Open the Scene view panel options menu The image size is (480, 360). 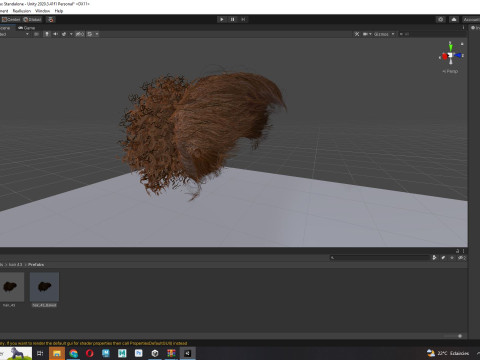click(x=463, y=28)
